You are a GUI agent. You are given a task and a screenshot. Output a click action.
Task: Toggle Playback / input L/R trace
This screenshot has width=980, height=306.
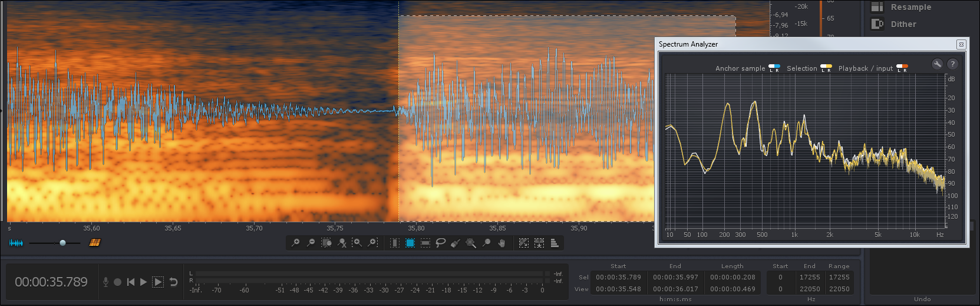(x=902, y=68)
